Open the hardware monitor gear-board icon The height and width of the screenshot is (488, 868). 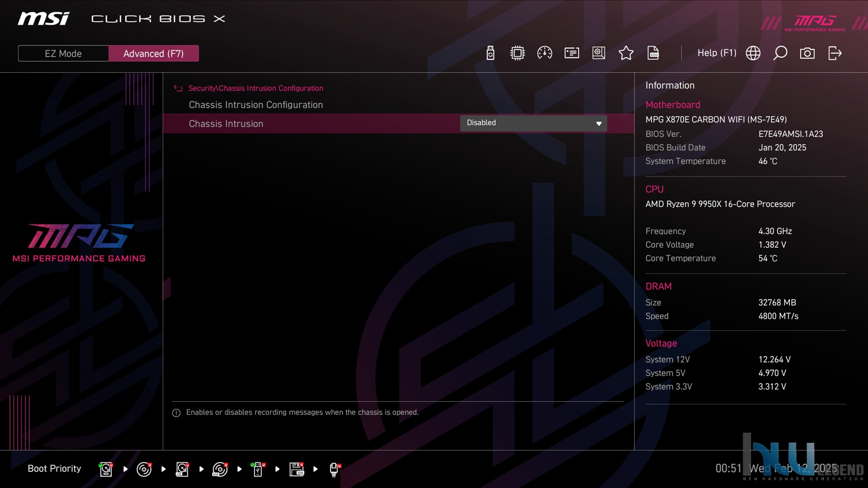(x=599, y=53)
